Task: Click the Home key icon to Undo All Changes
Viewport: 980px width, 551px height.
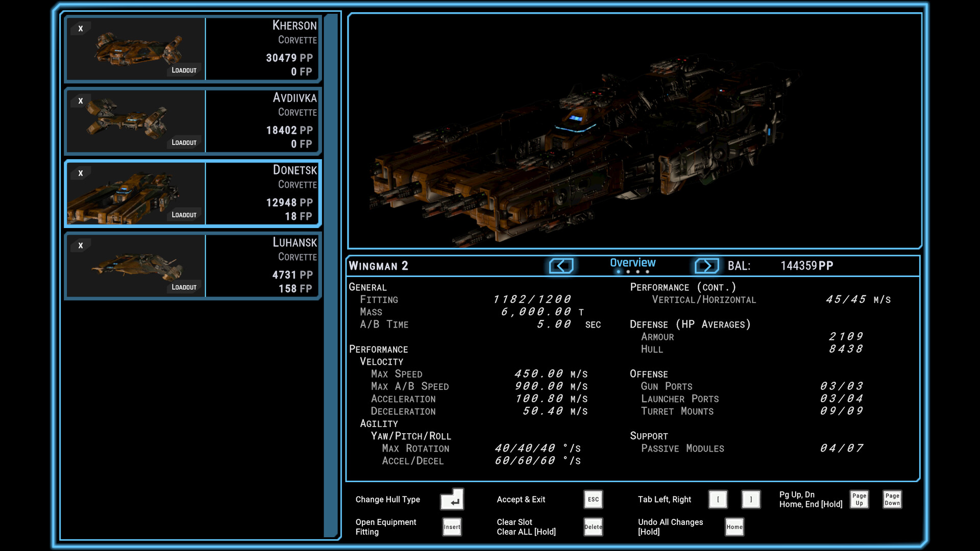Action: [734, 527]
